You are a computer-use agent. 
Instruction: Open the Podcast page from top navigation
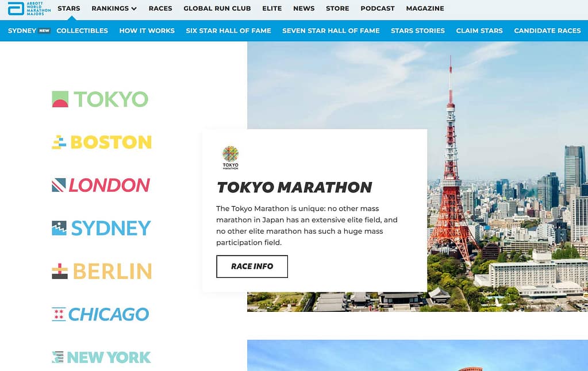pos(378,9)
